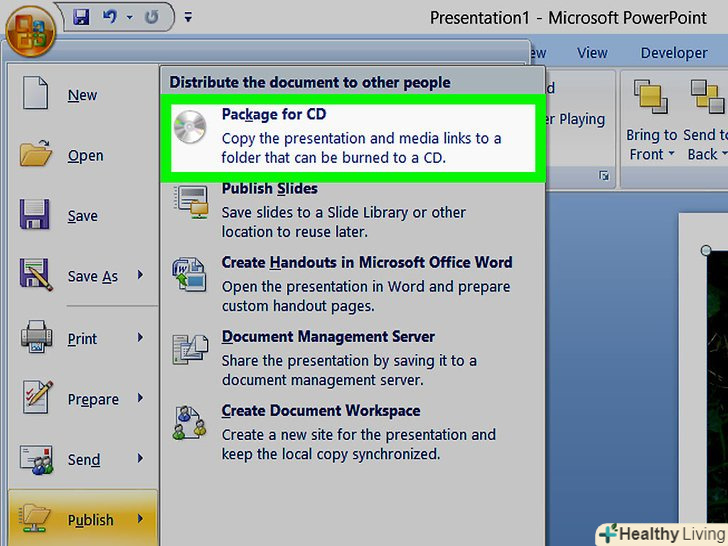Switch to the View ribbon tab
The width and height of the screenshot is (728, 546).
coord(592,53)
